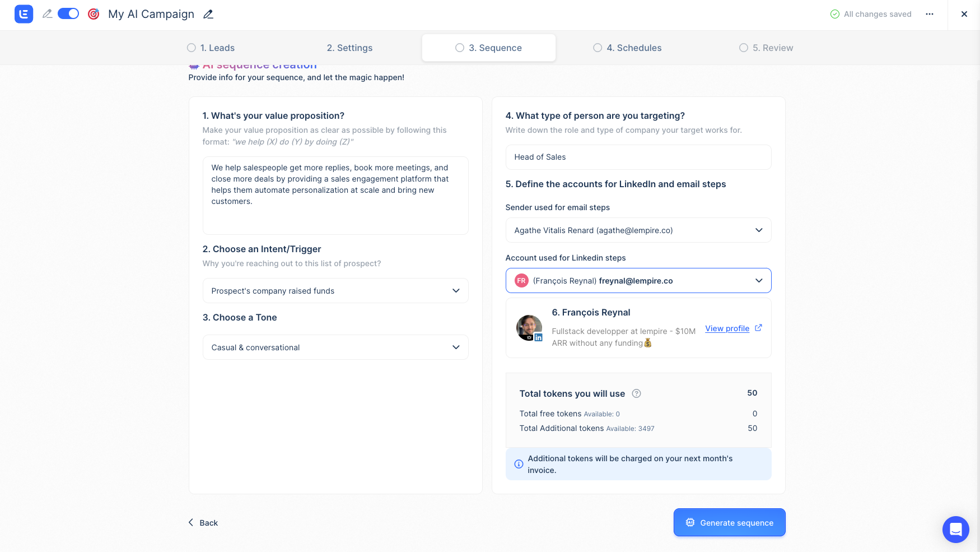Open the three-dot options menu
The image size is (980, 552).
pyautogui.click(x=929, y=14)
